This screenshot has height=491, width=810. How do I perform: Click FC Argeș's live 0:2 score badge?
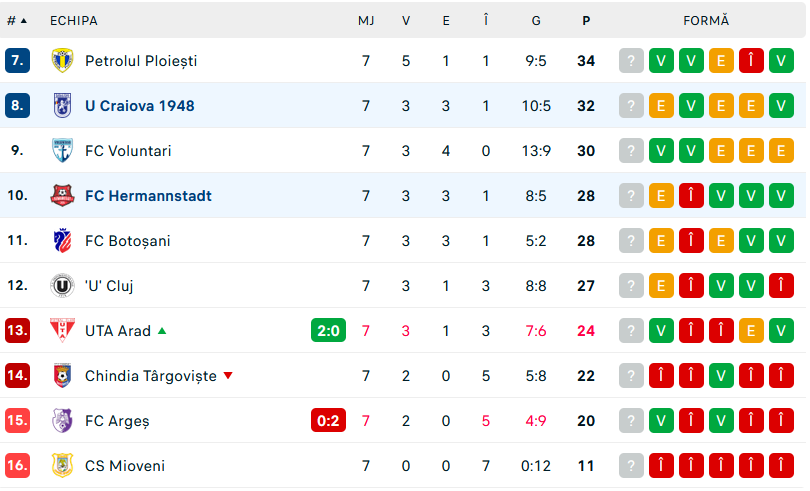pos(328,421)
